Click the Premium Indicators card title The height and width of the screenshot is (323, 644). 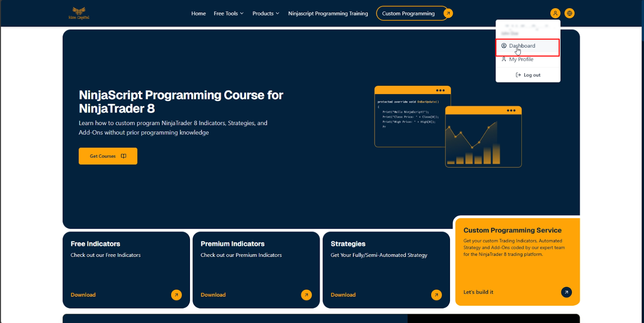point(233,244)
